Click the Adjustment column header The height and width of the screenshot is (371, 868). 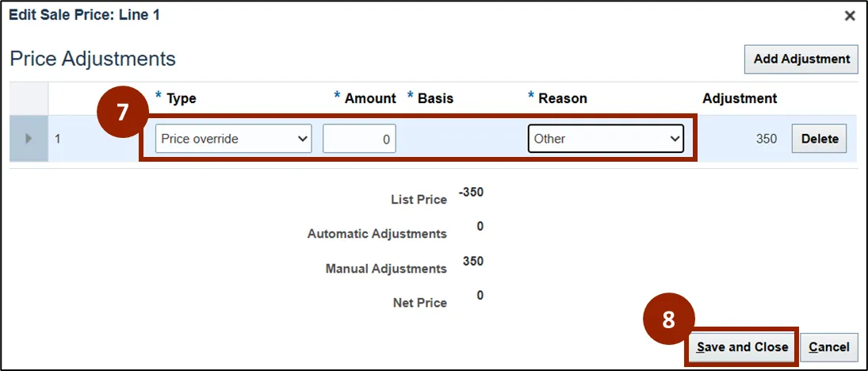pos(740,98)
